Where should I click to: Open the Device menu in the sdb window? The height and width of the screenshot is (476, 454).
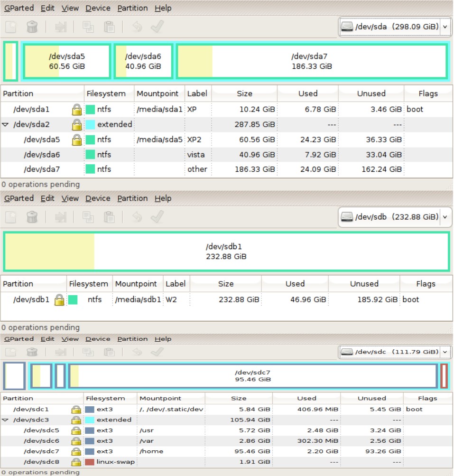pos(98,198)
